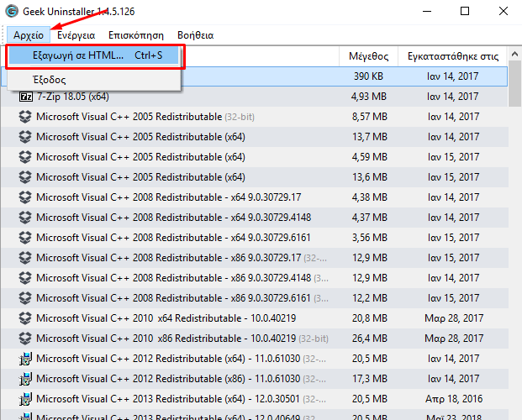Viewport: 522px width, 420px height.
Task: Select Visual C++ 2008 x64 9.0.30729.4148 row
Action: tap(255, 218)
